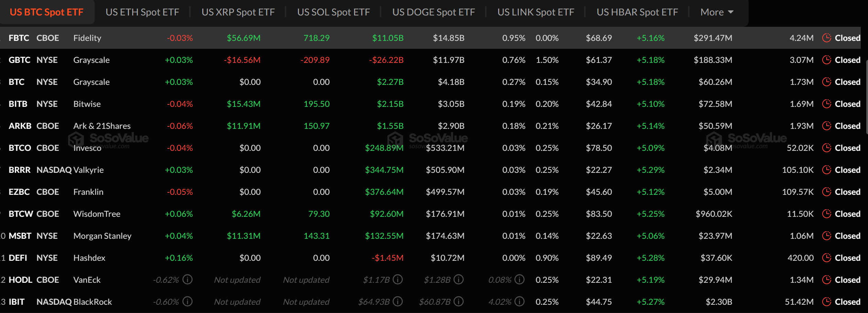This screenshot has height=313, width=868.
Task: Click the market status clock icon on FBTC row
Action: point(827,38)
